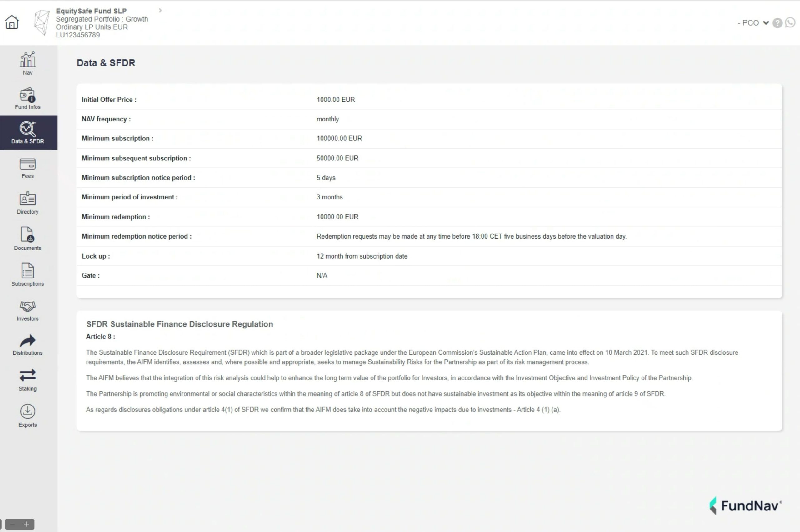Click the Gate N/A value
The width and height of the screenshot is (800, 532).
(x=322, y=275)
